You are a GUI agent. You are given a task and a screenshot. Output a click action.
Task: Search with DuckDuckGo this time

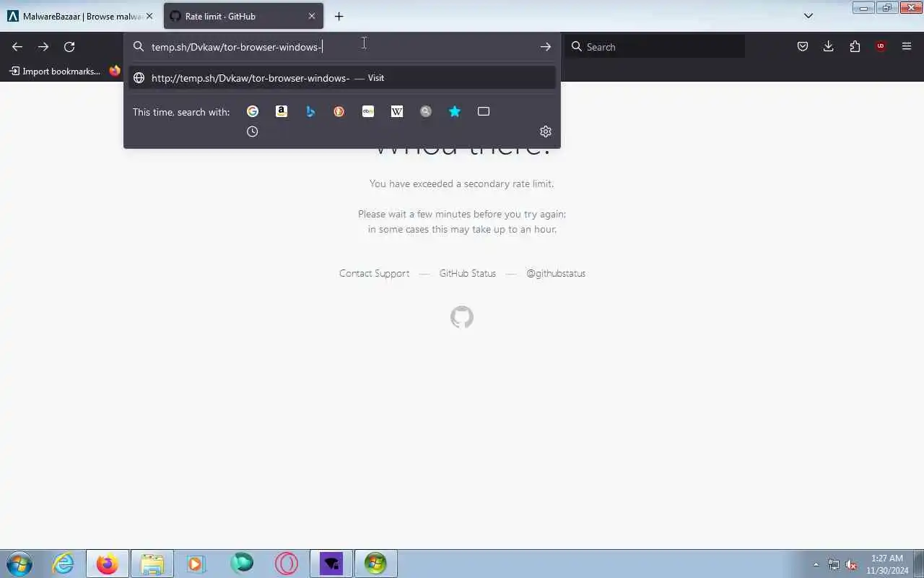[x=339, y=111]
